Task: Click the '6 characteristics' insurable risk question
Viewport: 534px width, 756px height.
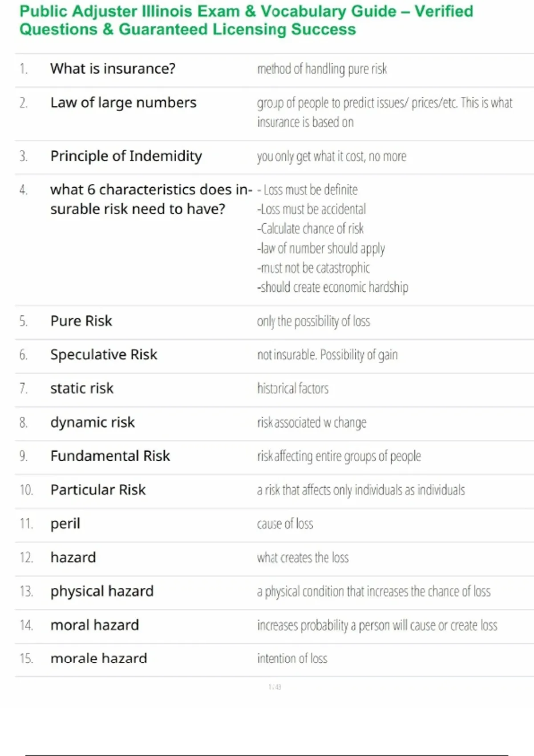Action: [151, 199]
